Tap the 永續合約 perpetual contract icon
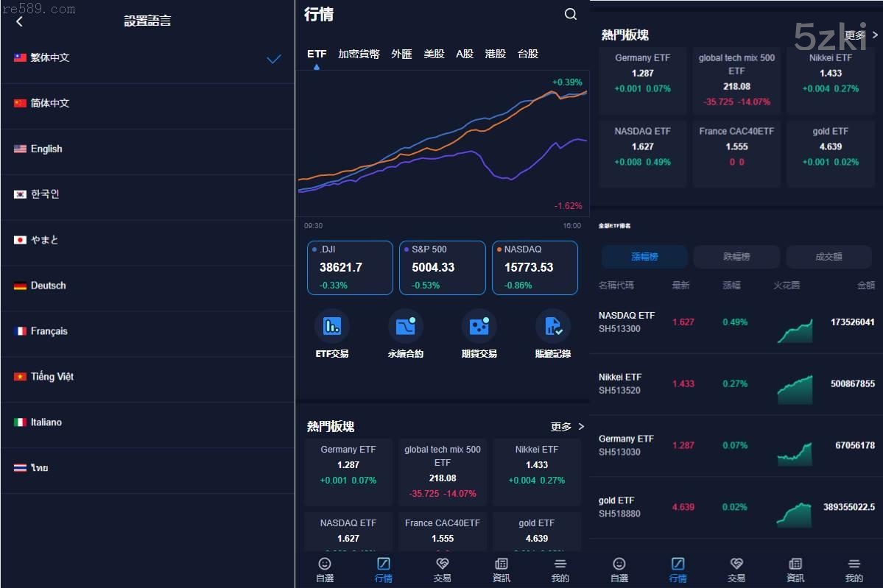Image resolution: width=883 pixels, height=588 pixels. coord(405,326)
